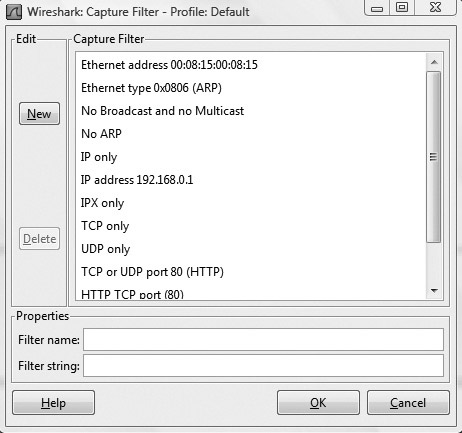This screenshot has height=433, width=462.
Task: Select the filter 'Ethernet address 00:08:15:00:08:15'
Action: point(251,65)
